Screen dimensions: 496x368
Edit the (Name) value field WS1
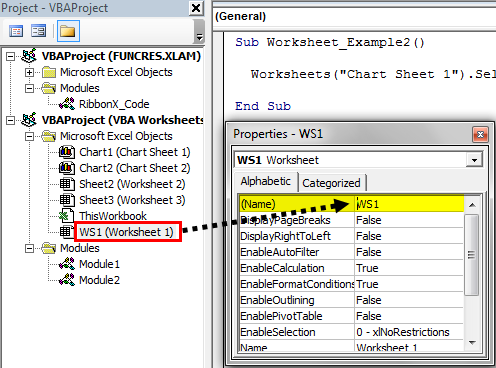409,204
